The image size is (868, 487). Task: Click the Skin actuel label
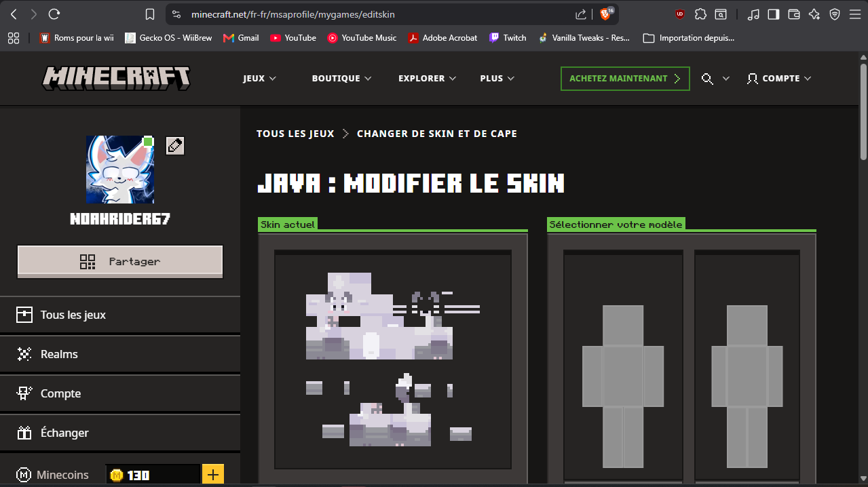coord(288,224)
